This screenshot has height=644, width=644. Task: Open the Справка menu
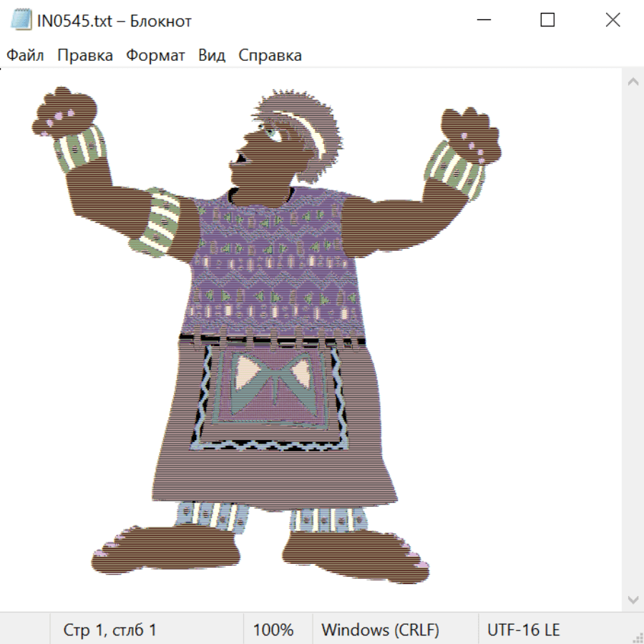click(270, 56)
